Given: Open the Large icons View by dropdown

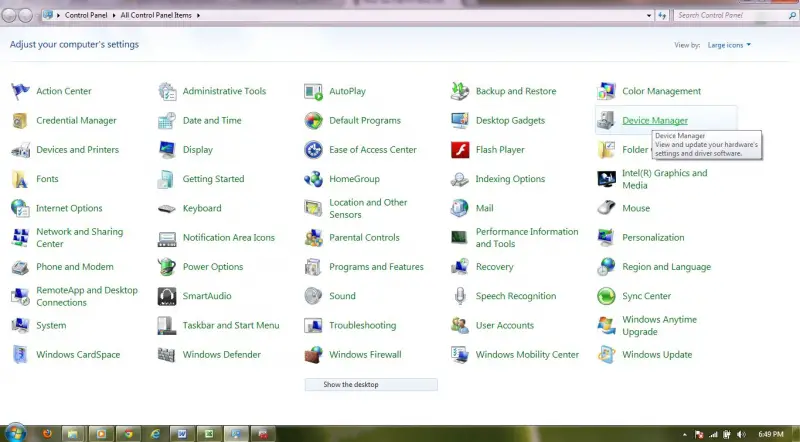Looking at the screenshot, I should [729, 45].
